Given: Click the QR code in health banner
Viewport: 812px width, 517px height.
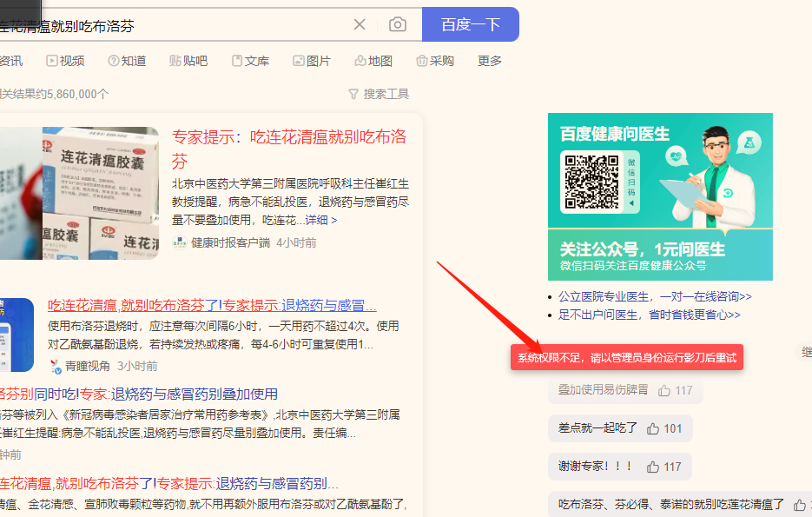Looking at the screenshot, I should pyautogui.click(x=591, y=182).
